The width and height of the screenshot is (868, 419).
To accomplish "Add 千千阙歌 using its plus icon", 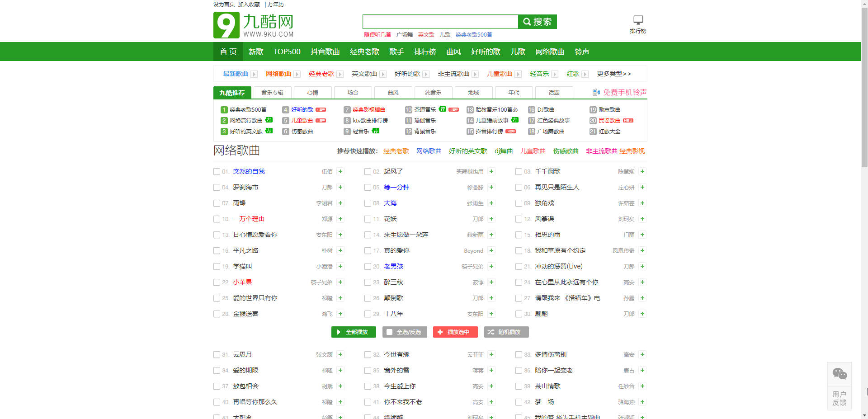I will 642,172.
